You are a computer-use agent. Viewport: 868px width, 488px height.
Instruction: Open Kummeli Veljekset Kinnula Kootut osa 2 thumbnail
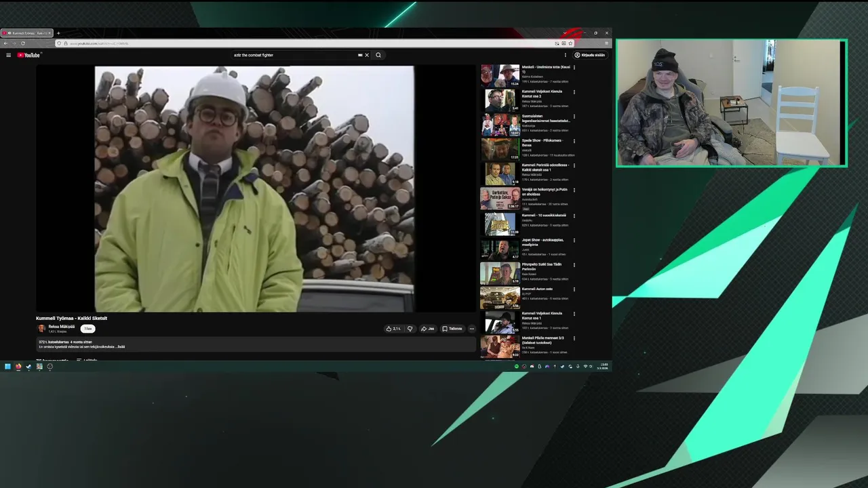coord(500,100)
